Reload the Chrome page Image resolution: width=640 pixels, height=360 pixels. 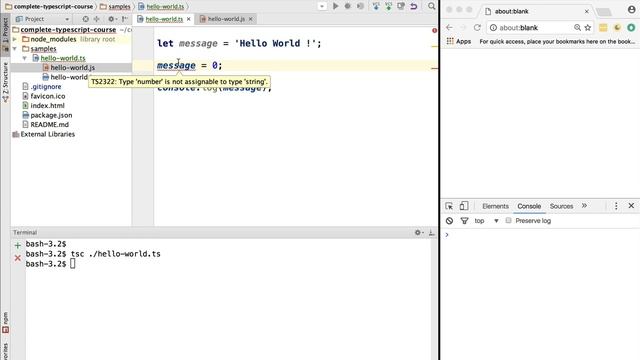(x=477, y=27)
